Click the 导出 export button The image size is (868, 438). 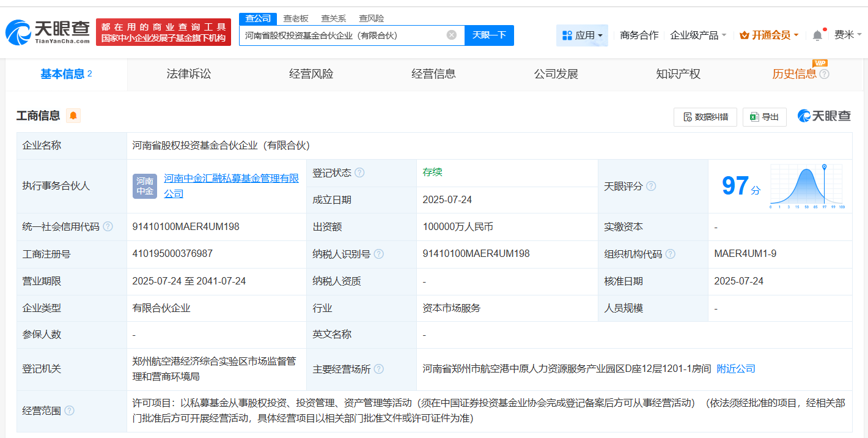tap(764, 117)
